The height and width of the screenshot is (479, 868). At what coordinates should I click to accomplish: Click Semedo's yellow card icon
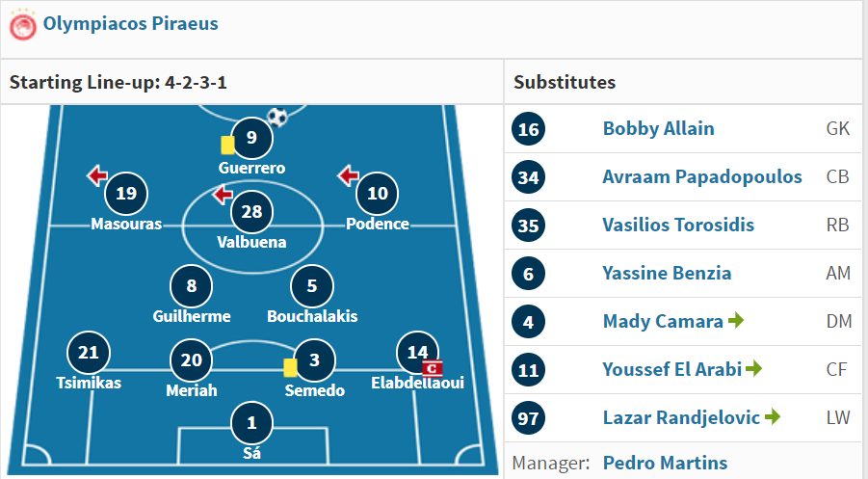click(x=290, y=368)
